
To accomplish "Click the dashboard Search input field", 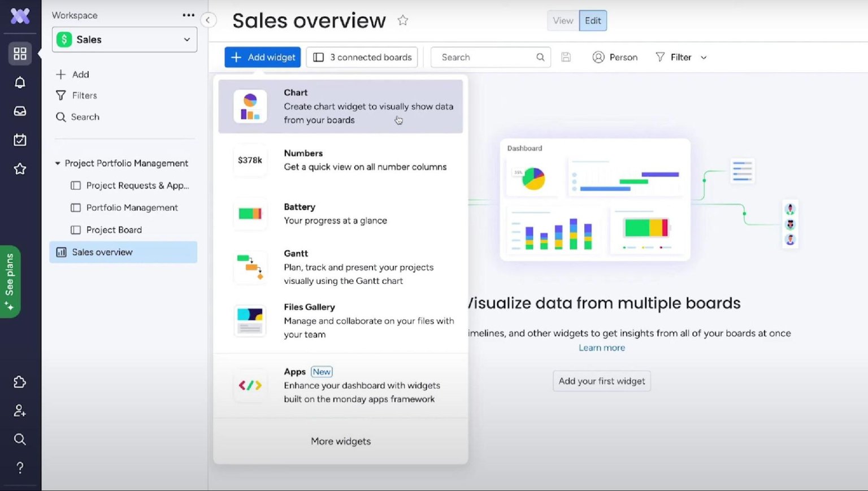I will click(x=491, y=57).
